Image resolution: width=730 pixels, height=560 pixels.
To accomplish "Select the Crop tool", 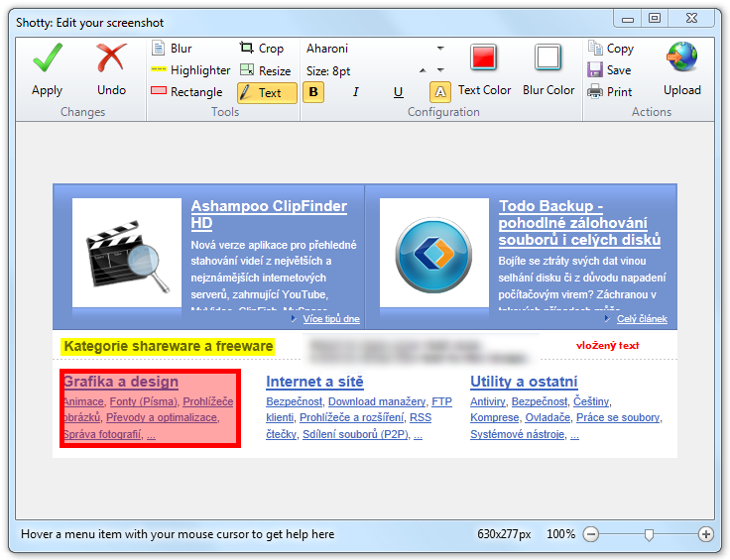I will point(262,49).
